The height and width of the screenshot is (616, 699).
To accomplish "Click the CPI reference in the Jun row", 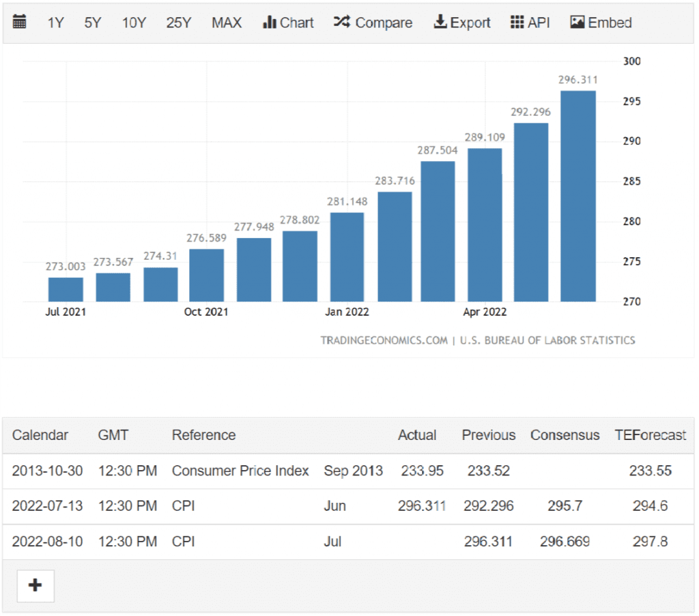I will coord(183,506).
